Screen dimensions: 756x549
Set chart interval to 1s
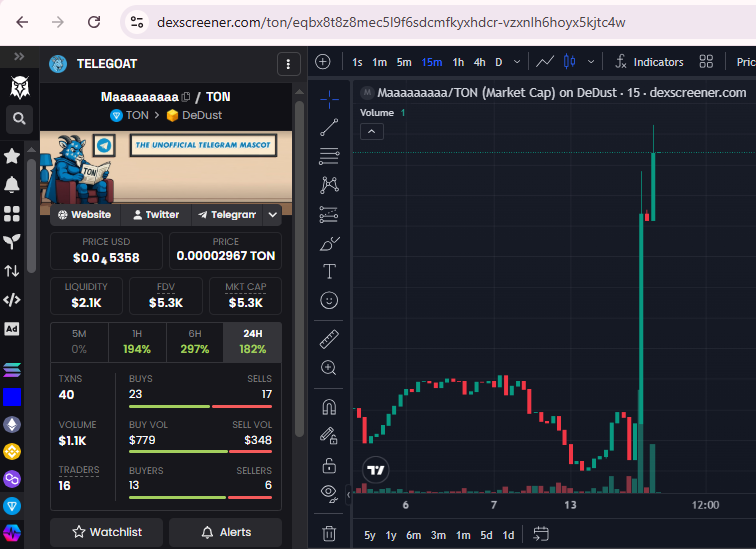357,62
